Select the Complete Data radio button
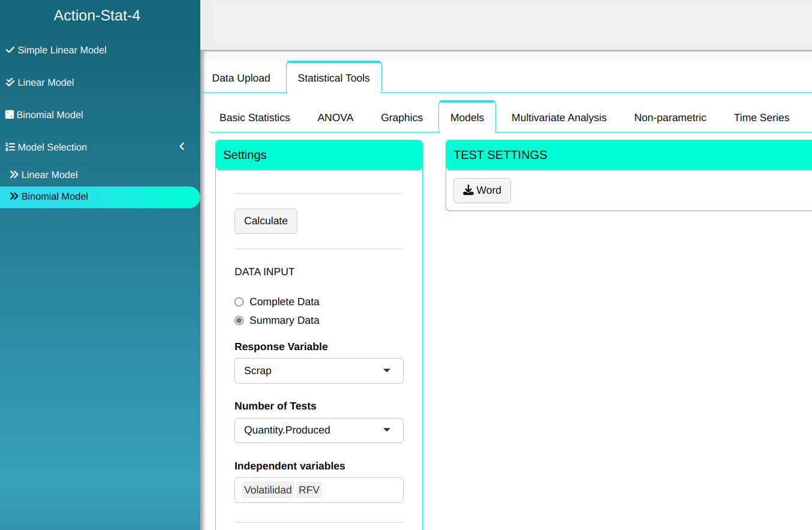The width and height of the screenshot is (812, 530). pos(239,302)
